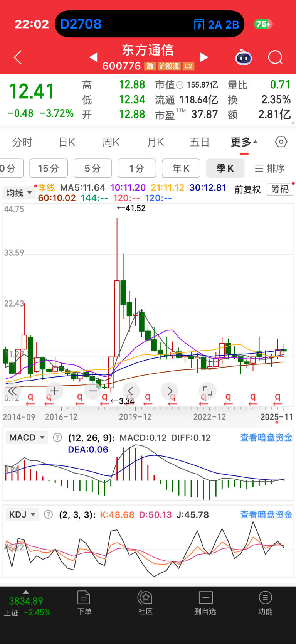The image size is (296, 644).
Task: Choose the 1分 period button
Action: coord(137,169)
